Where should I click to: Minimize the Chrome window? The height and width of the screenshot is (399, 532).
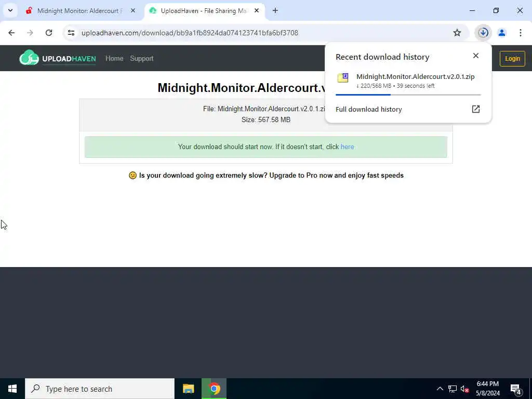[472, 10]
